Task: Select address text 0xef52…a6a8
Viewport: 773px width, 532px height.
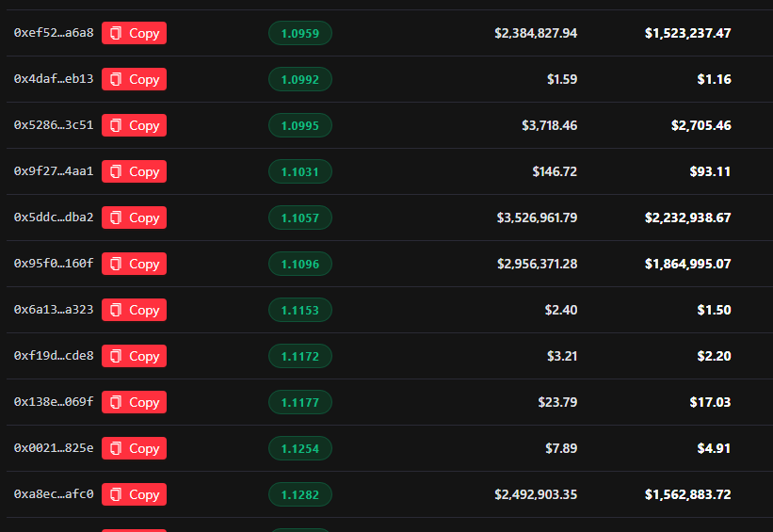Action: [54, 33]
